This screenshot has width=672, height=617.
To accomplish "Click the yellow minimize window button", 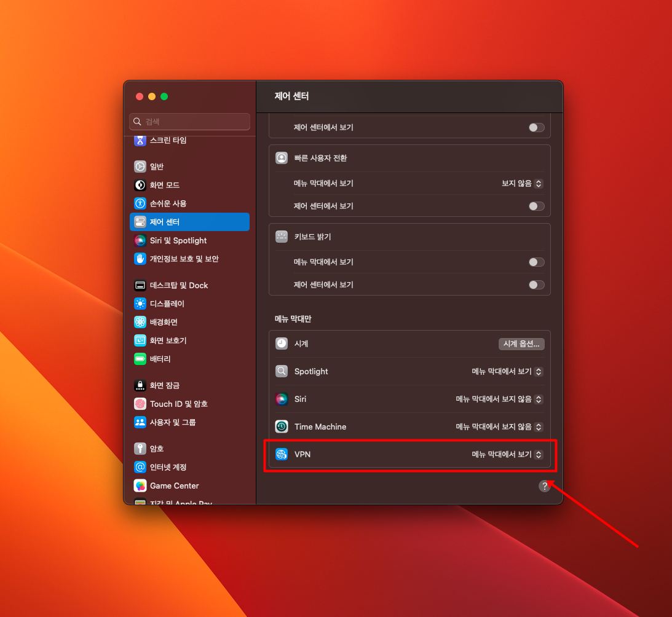I will click(x=152, y=96).
